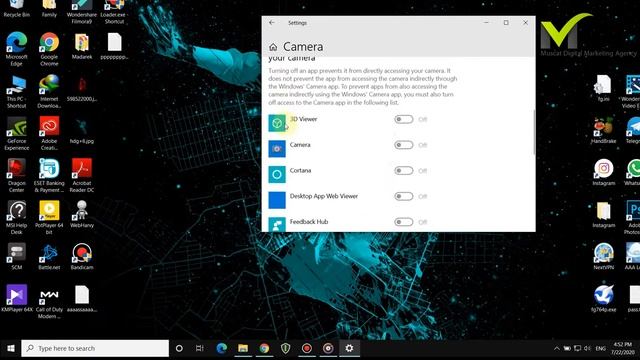The width and height of the screenshot is (640, 360).
Task: Select WebHarvy desktop icon
Action: point(82,214)
